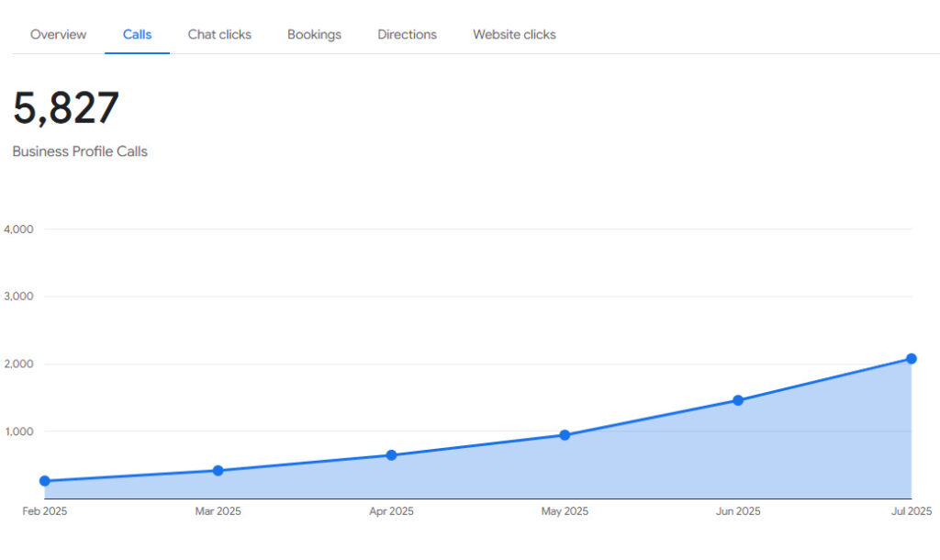Open the Directions tab
This screenshot has width=940, height=560.
tap(407, 35)
